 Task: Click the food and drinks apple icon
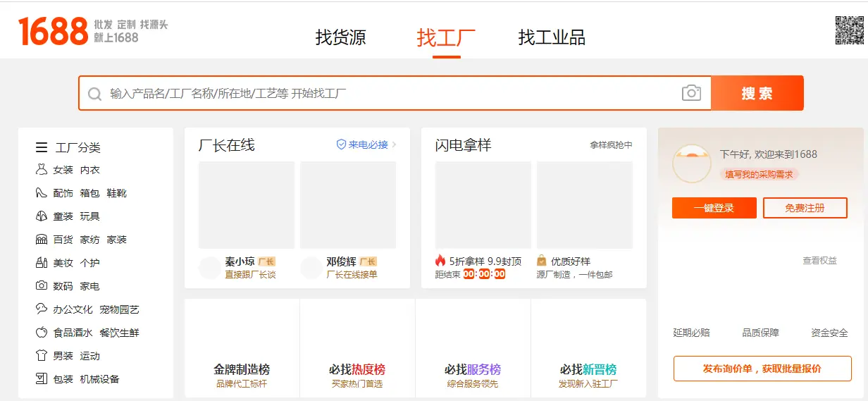42,333
